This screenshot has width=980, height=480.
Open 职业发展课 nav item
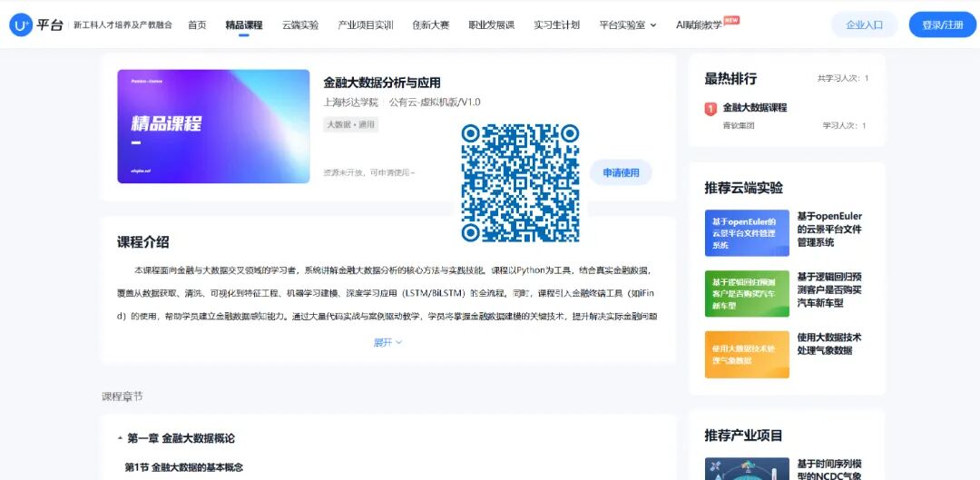[x=491, y=25]
